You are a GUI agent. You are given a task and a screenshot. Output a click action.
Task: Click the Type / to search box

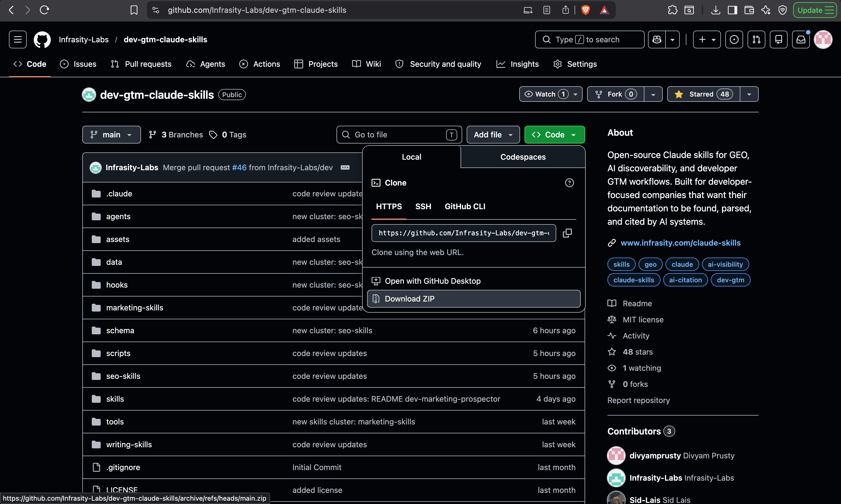point(589,40)
